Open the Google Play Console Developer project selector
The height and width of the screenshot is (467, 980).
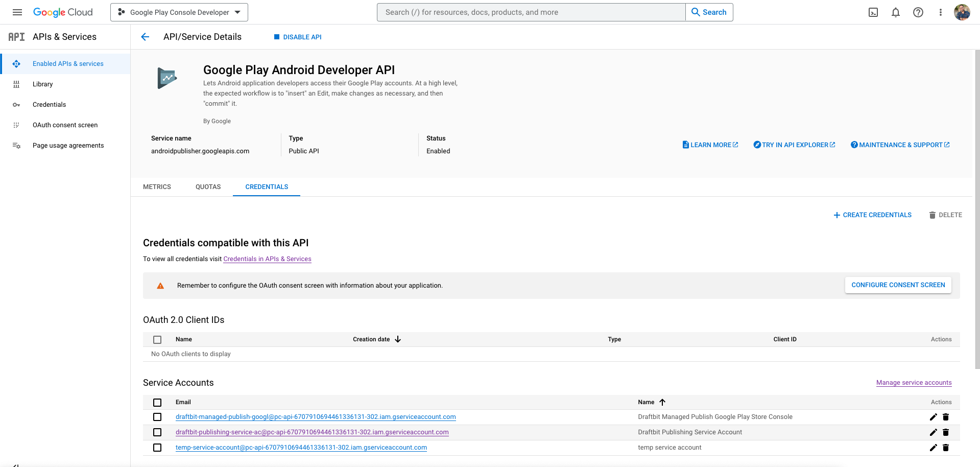[x=179, y=12]
